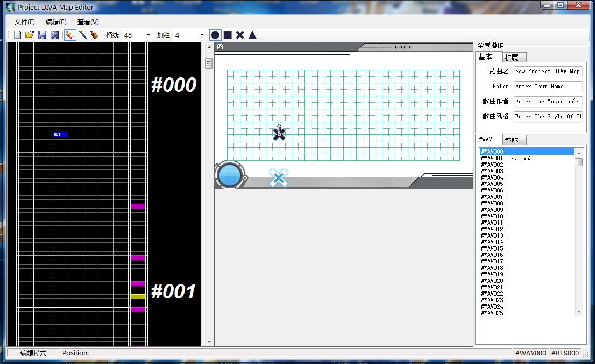
Task: Open the 文件(F) menu
Action: [25, 22]
